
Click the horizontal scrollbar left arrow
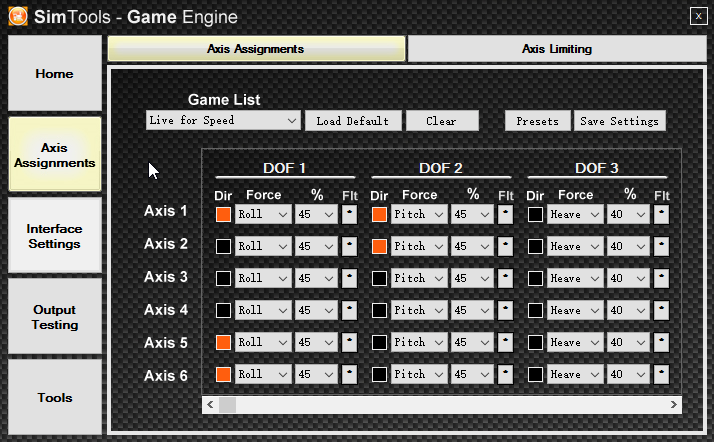tap(210, 405)
